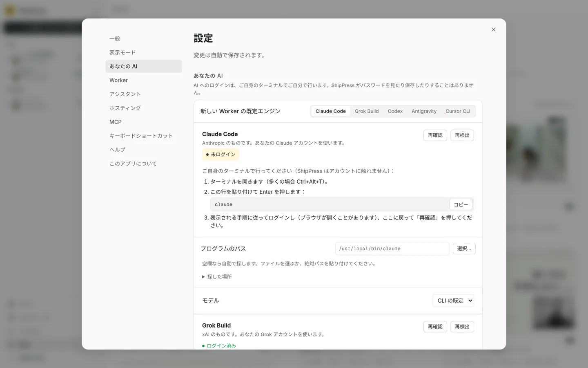This screenshot has width=588, height=368.
Task: Open the ヘルプ section
Action: coord(143,150)
